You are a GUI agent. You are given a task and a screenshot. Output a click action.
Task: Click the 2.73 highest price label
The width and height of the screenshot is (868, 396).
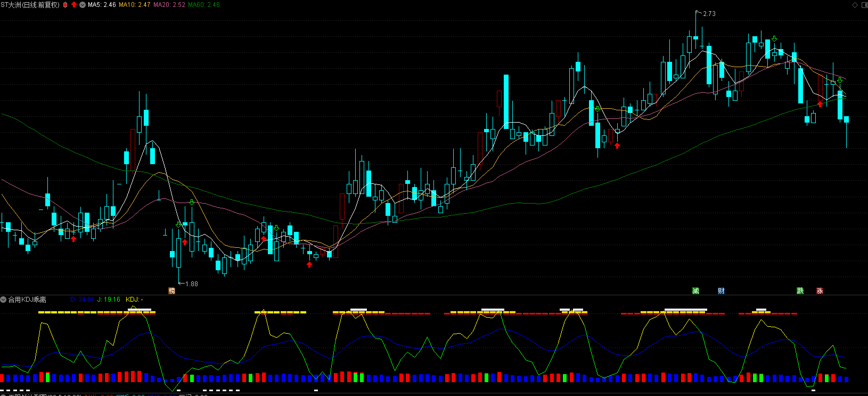[709, 14]
